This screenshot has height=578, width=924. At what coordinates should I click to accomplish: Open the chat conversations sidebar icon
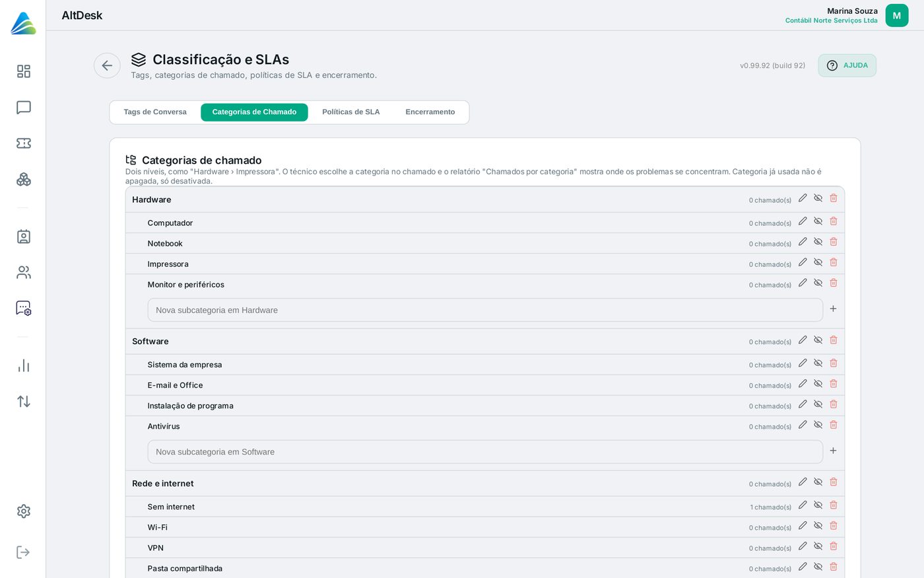click(24, 108)
